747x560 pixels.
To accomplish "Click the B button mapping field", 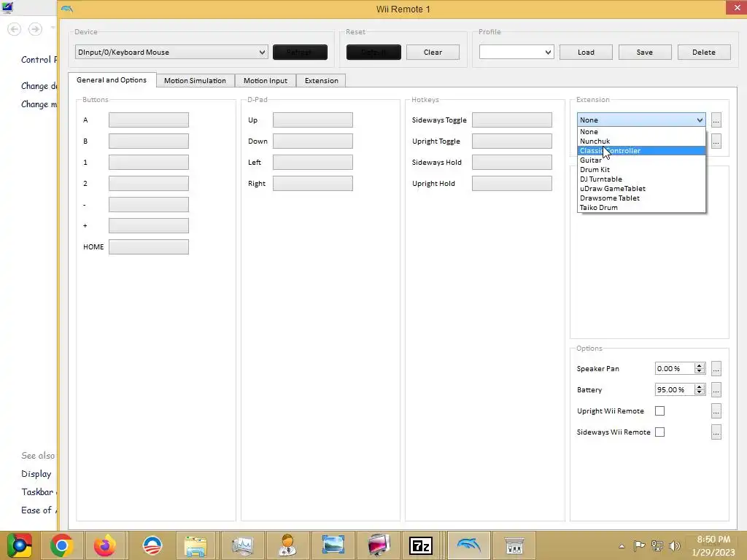I will (x=149, y=141).
